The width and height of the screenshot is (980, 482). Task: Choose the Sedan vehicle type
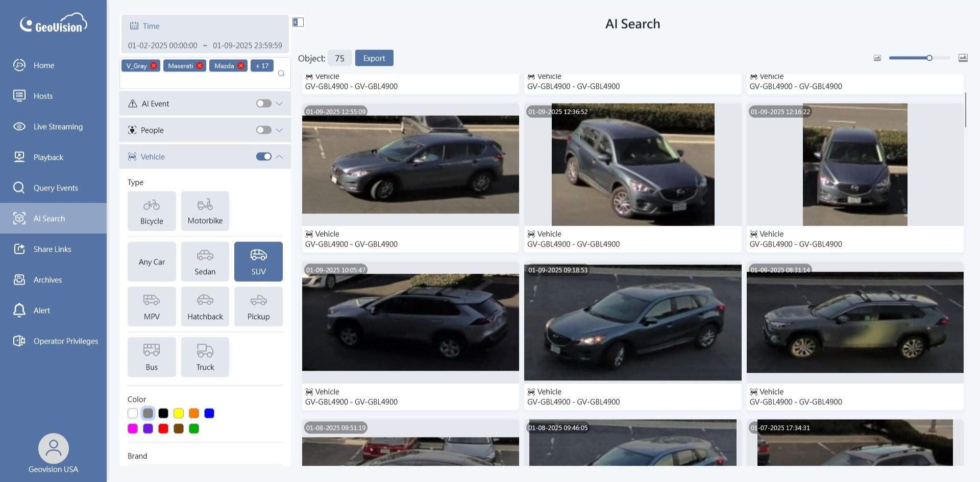205,261
